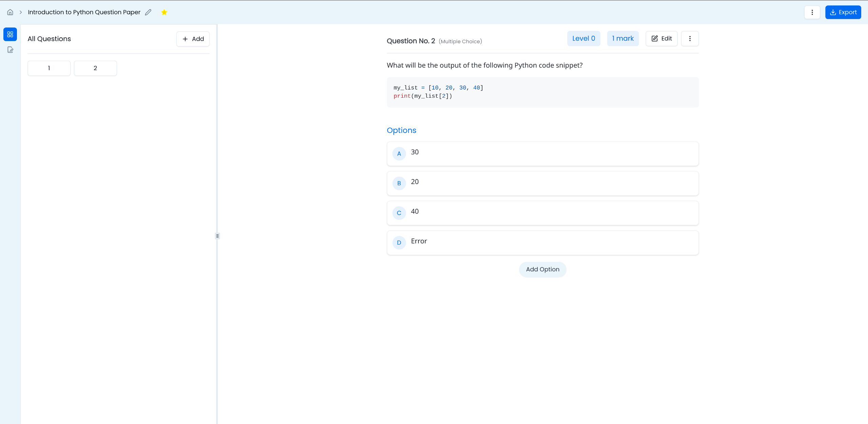The image size is (868, 424).
Task: Toggle the yellow favorite star
Action: (164, 12)
